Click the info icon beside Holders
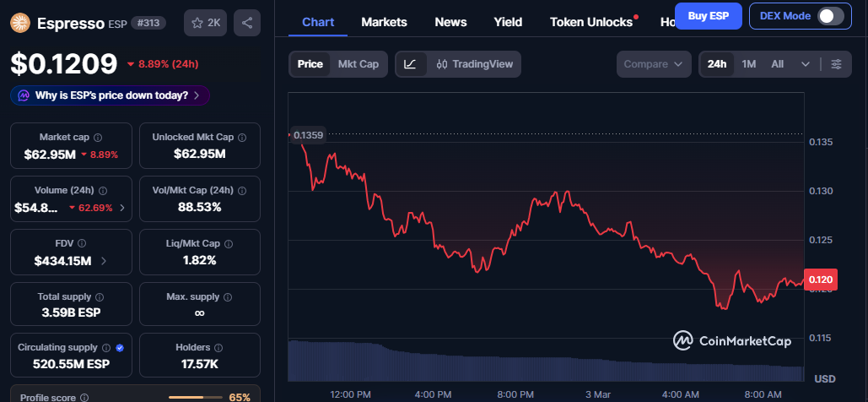The height and width of the screenshot is (402, 868). (218, 348)
